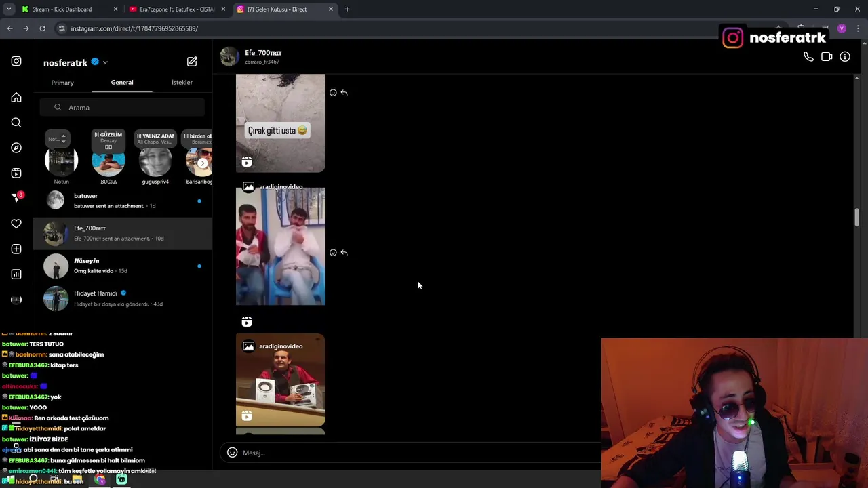Start an audio call with Efe_700
The height and width of the screenshot is (488, 868).
[x=808, y=57]
